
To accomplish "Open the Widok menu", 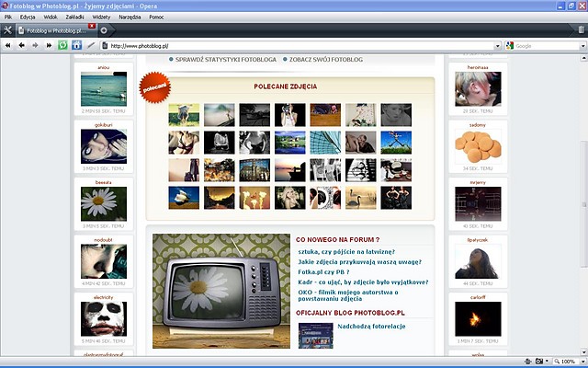I will point(51,17).
